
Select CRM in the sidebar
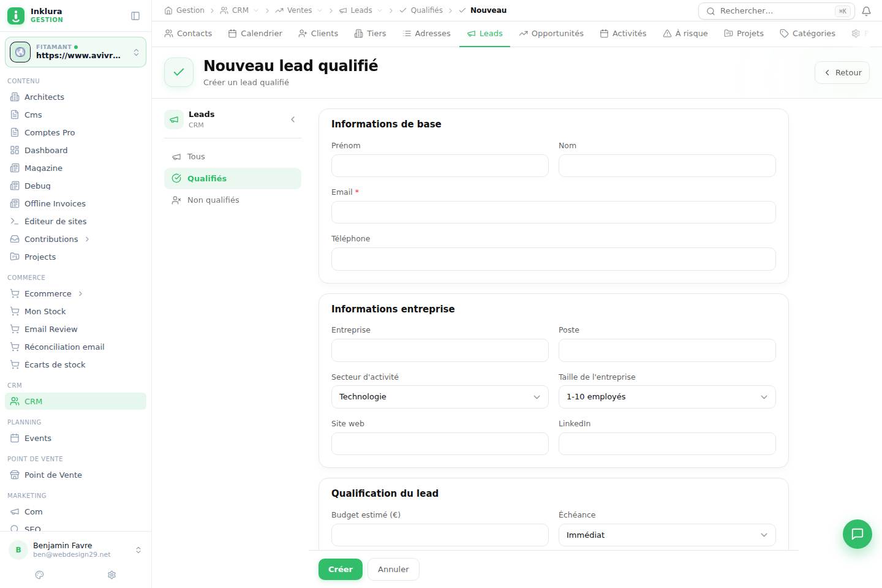coord(76,401)
